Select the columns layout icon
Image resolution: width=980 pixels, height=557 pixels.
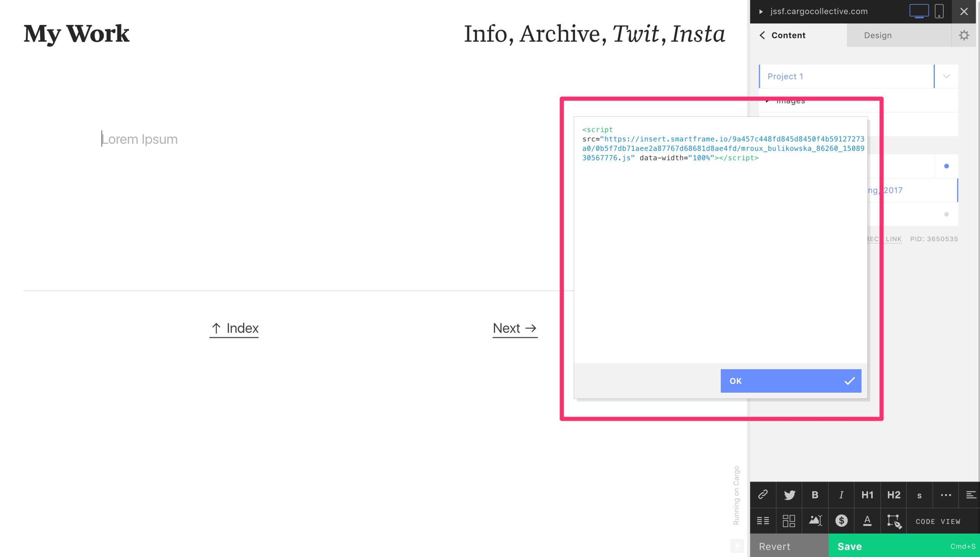(763, 521)
